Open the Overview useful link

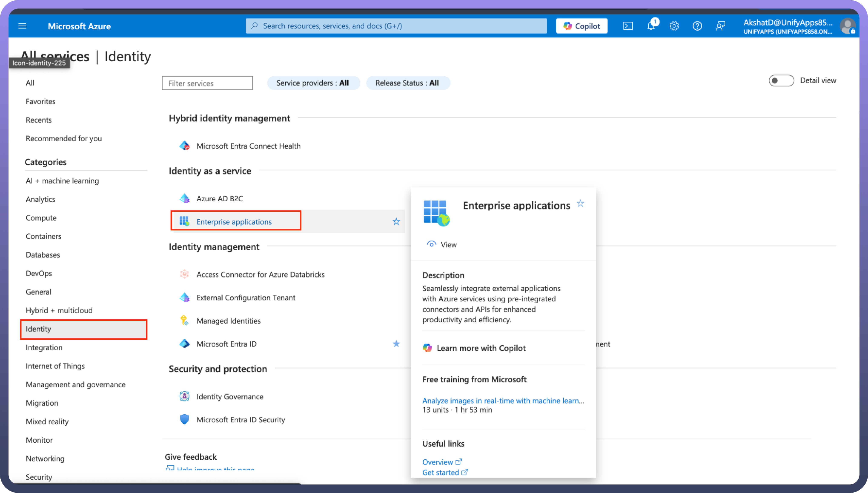(x=442, y=462)
